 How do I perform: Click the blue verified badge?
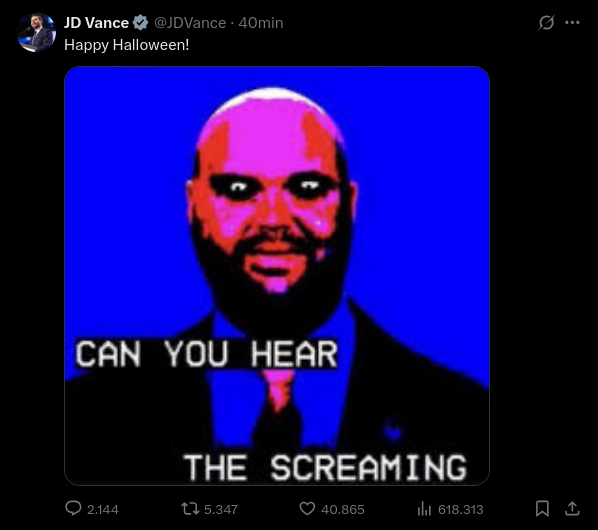(x=140, y=22)
